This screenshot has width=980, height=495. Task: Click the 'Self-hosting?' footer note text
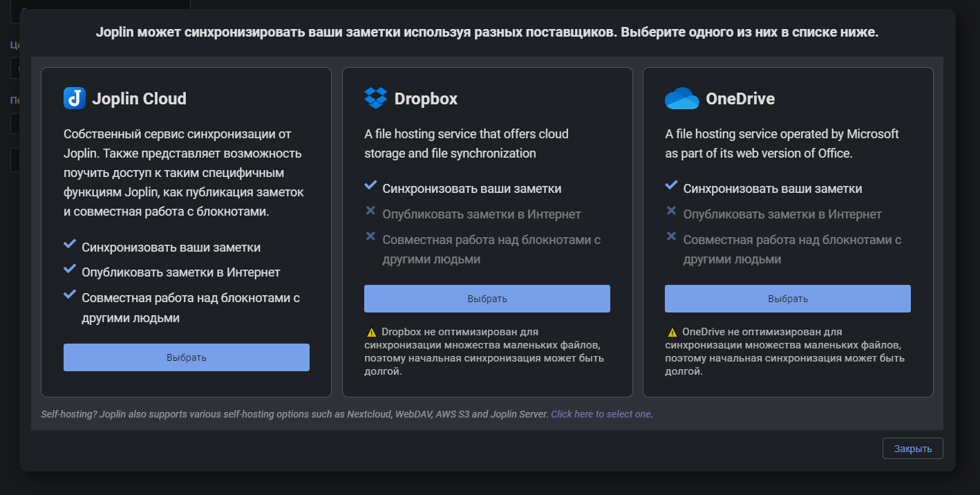[x=295, y=414]
